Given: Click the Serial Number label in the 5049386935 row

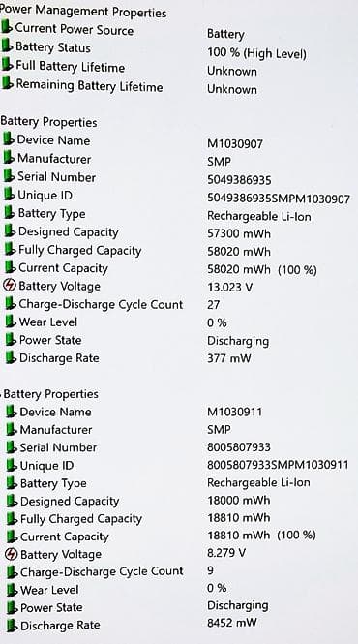Looking at the screenshot, I should 57,177.
